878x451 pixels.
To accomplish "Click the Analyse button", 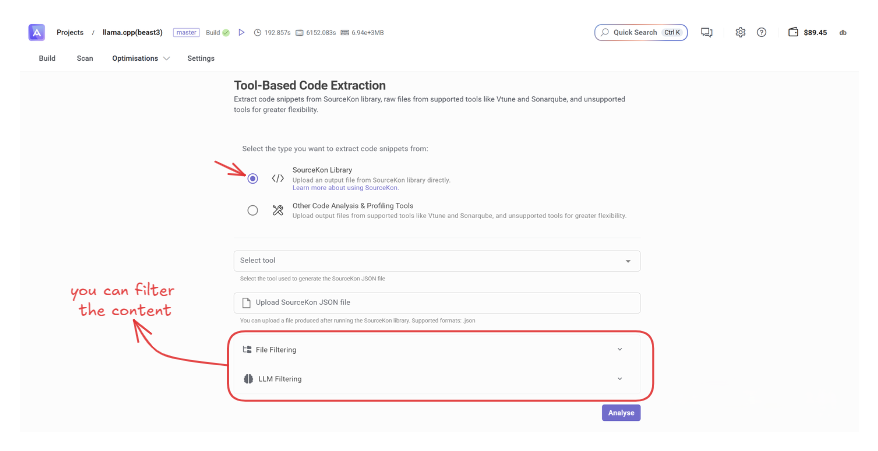I will pyautogui.click(x=621, y=412).
